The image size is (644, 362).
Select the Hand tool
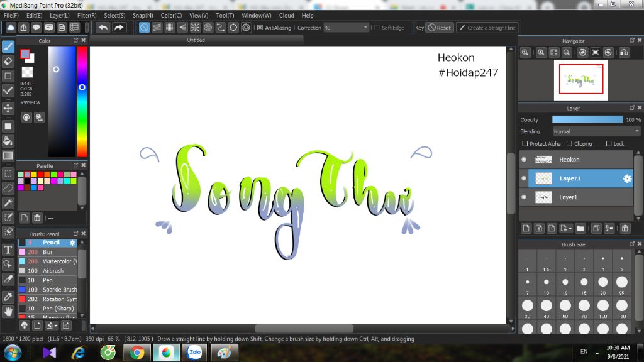(x=8, y=312)
